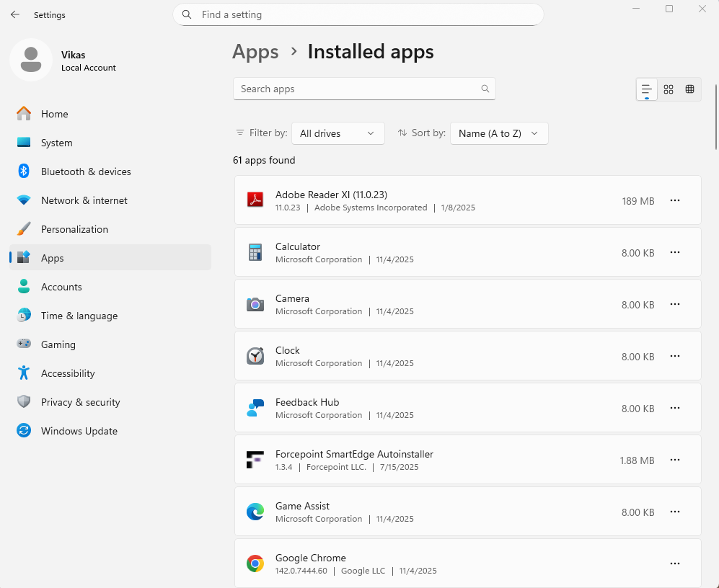Open more options for Calculator
This screenshot has width=719, height=588.
(675, 252)
